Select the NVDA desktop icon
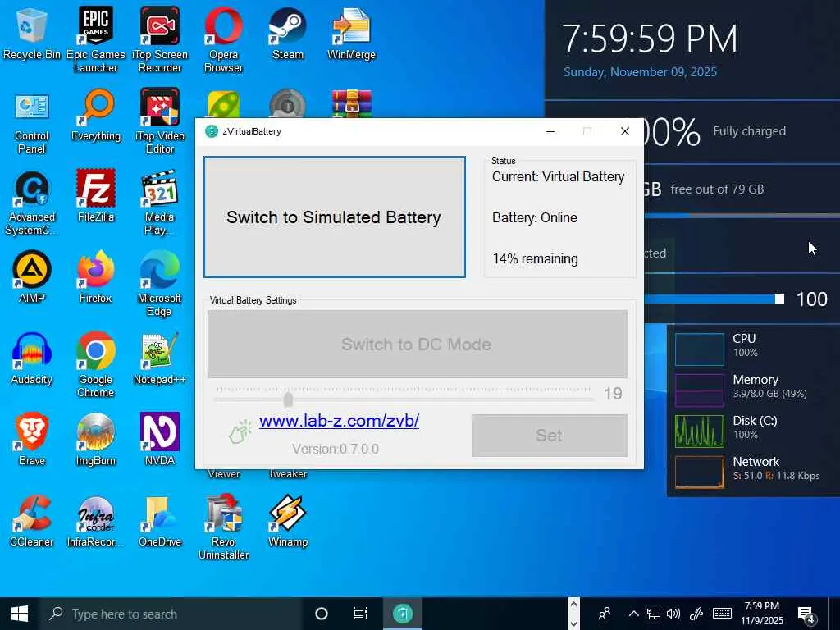The width and height of the screenshot is (840, 630). [x=160, y=441]
